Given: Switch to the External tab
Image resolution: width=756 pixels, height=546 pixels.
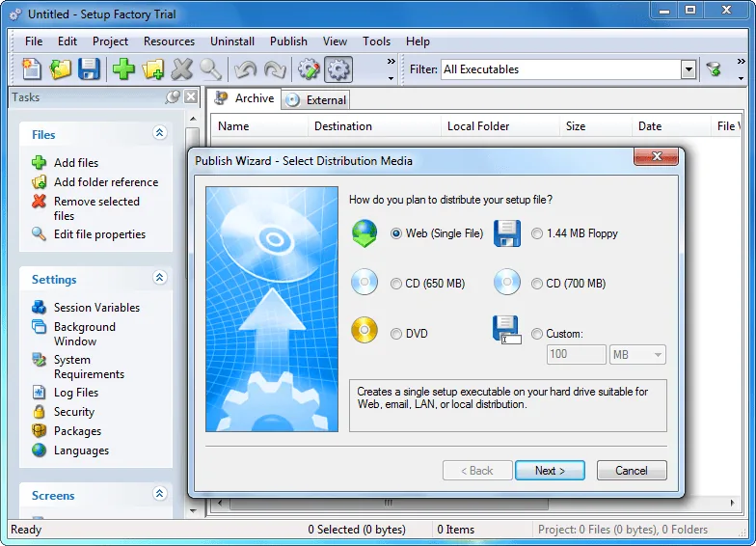Looking at the screenshot, I should [316, 100].
